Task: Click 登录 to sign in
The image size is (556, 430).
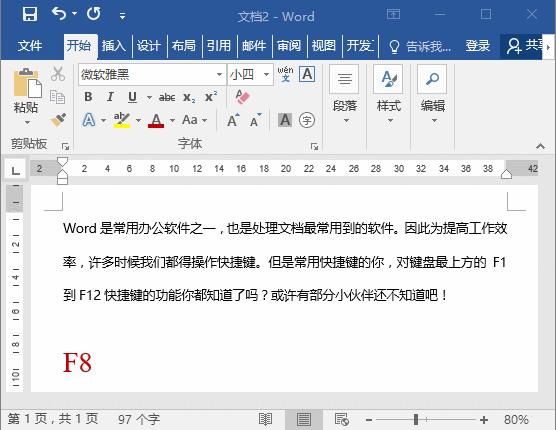Action: click(478, 46)
